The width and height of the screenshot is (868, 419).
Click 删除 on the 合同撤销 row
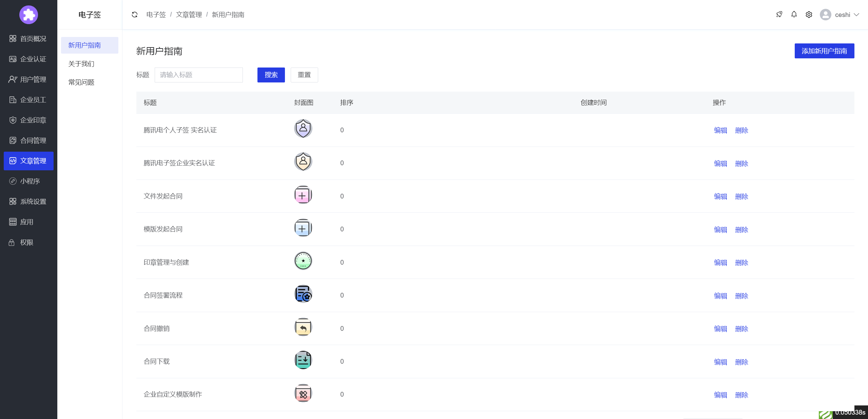tap(741, 329)
